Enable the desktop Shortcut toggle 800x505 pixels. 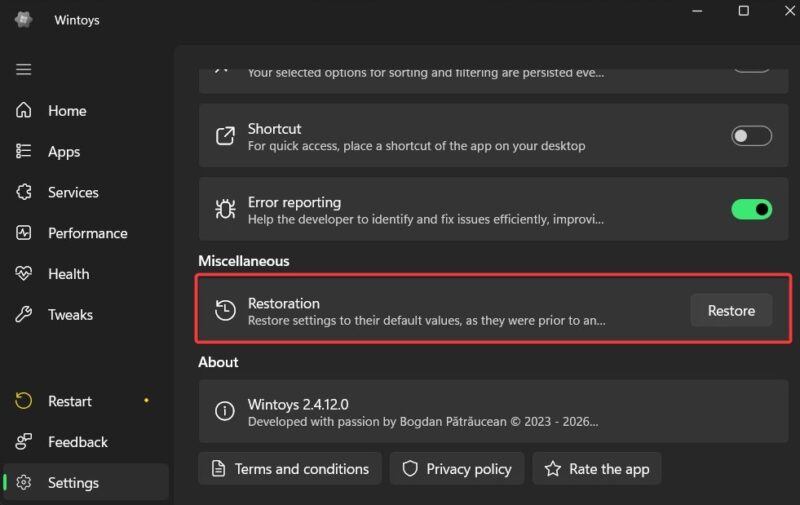click(751, 136)
